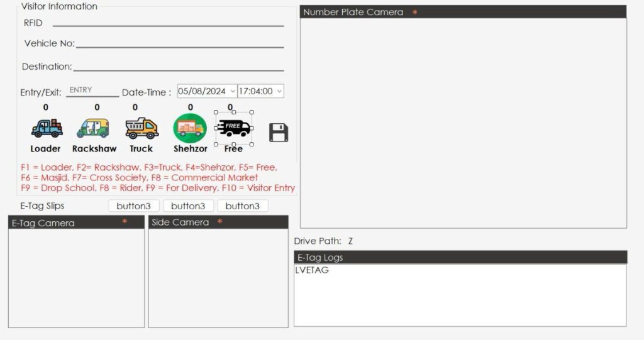This screenshot has height=340, width=644.
Task: Focus the RFID input field
Action: coord(169,22)
